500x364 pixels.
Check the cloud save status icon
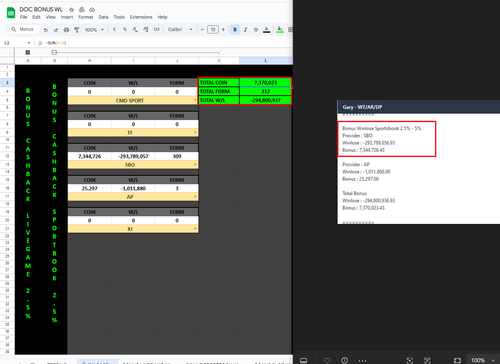pyautogui.click(x=92, y=10)
